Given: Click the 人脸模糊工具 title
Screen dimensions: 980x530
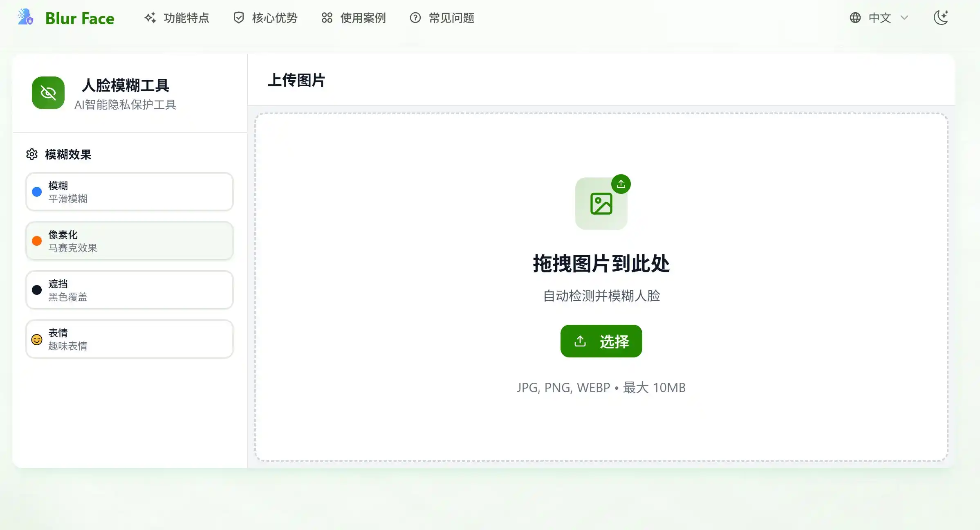Looking at the screenshot, I should pos(125,85).
